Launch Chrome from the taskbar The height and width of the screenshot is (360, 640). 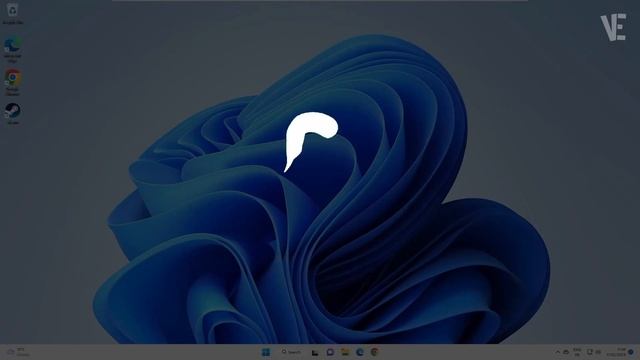(x=374, y=352)
